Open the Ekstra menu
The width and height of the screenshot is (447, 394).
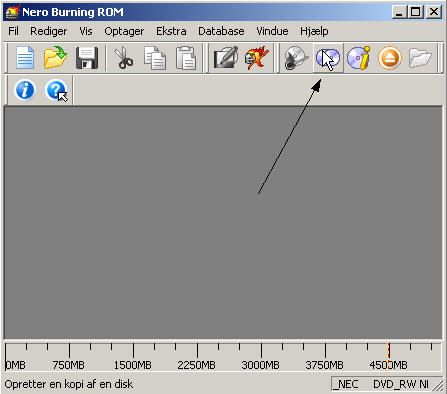click(171, 31)
